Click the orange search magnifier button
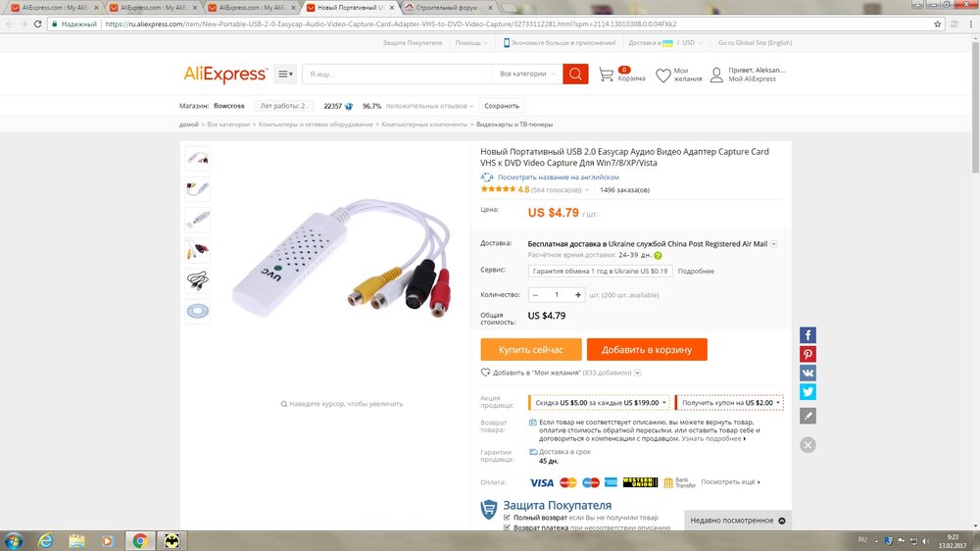The height and width of the screenshot is (551, 980). pyautogui.click(x=575, y=74)
